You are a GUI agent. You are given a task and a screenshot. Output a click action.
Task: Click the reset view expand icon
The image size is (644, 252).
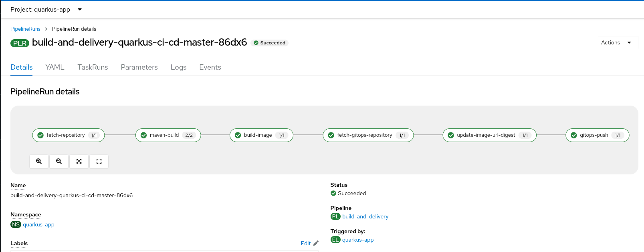[x=99, y=161]
